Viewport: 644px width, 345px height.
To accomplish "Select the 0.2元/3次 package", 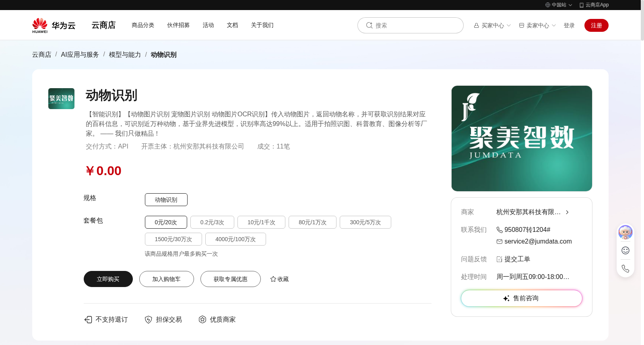I will click(212, 222).
